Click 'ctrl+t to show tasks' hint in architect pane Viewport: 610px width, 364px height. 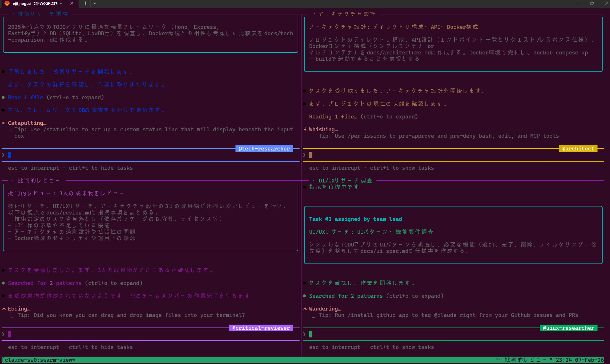tap(402, 168)
